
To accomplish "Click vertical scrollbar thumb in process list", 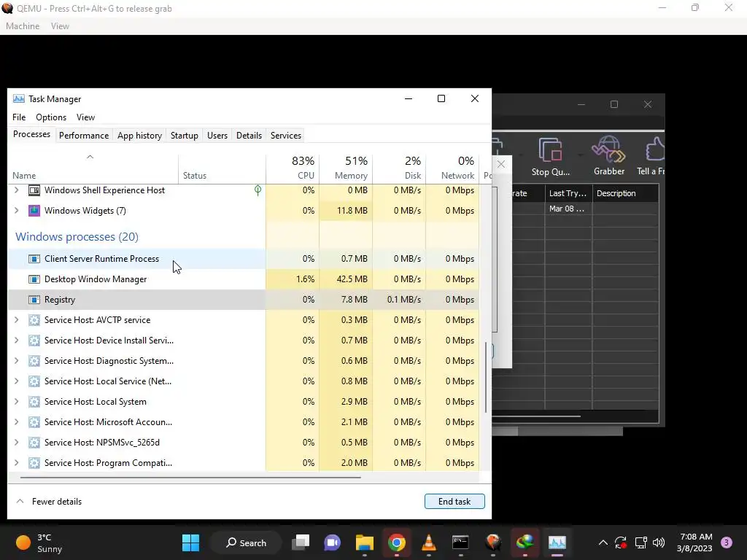I will click(485, 377).
